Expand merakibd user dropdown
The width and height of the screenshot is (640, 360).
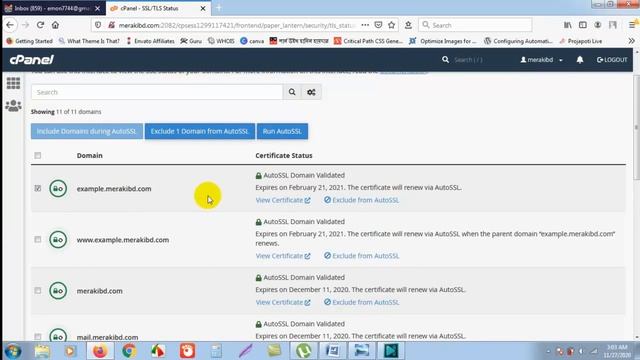click(x=541, y=60)
